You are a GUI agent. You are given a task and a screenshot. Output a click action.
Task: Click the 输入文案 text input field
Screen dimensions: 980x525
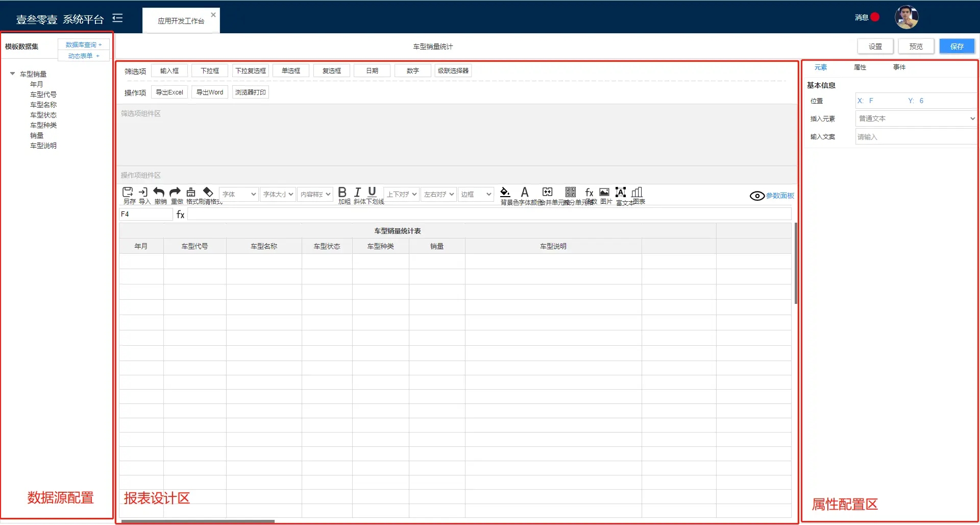[916, 137]
